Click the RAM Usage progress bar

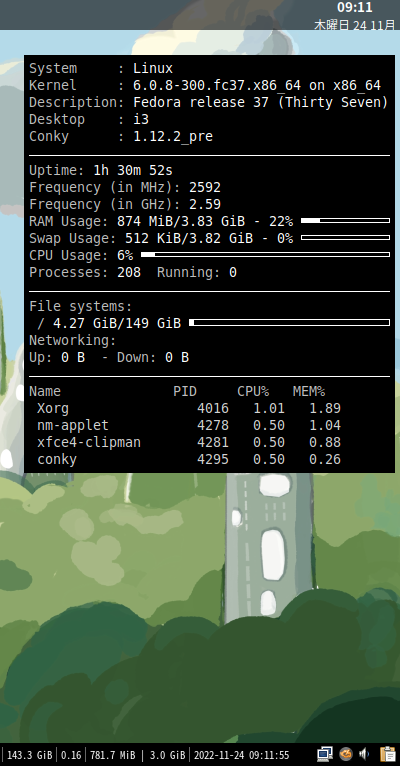[345, 221]
